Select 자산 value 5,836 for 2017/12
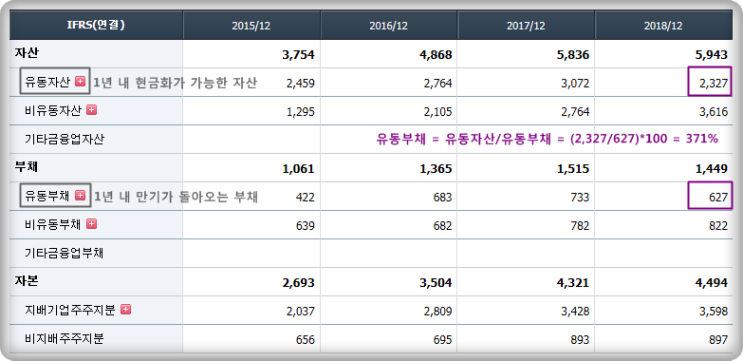The width and height of the screenshot is (743, 361). tap(573, 55)
